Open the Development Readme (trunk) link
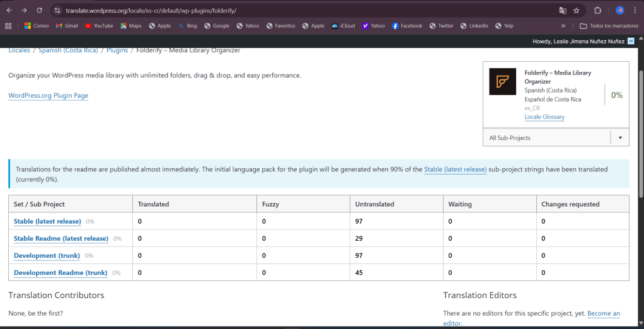The width and height of the screenshot is (644, 329). 60,273
